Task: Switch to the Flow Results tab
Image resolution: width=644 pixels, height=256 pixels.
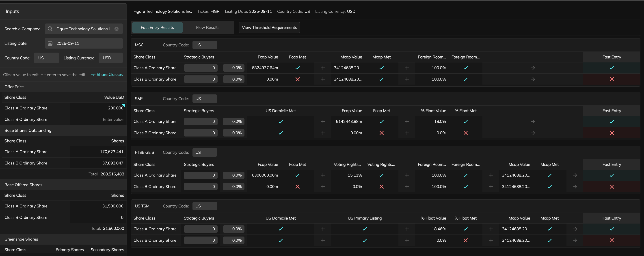Action: click(207, 28)
